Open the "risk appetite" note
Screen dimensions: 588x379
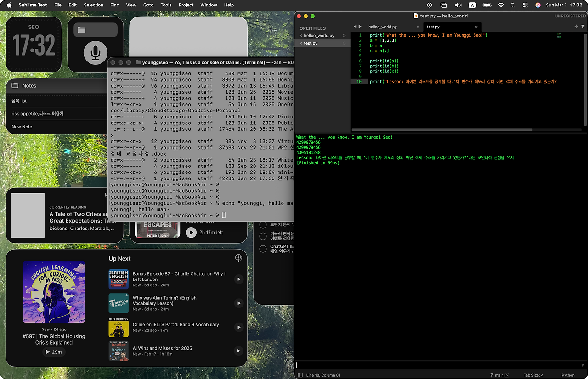pos(38,114)
